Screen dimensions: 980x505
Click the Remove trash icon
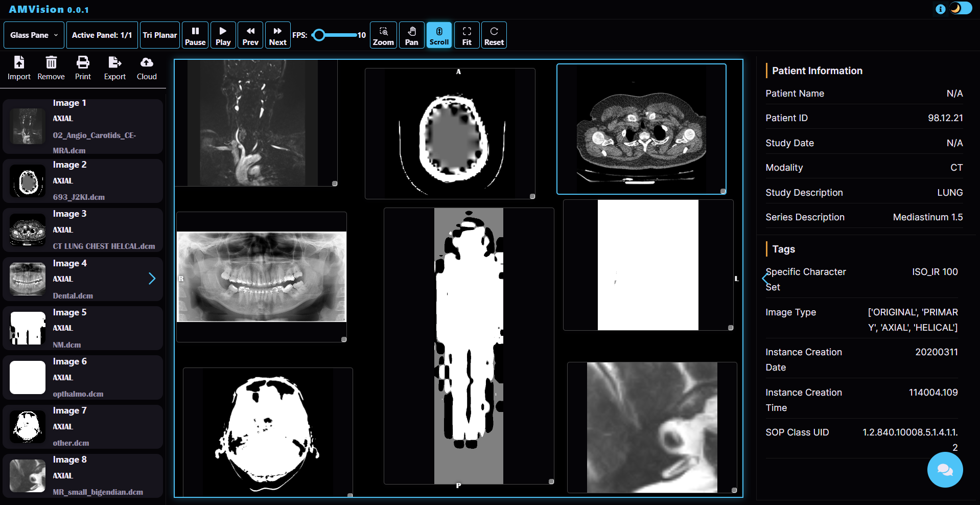[51, 68]
